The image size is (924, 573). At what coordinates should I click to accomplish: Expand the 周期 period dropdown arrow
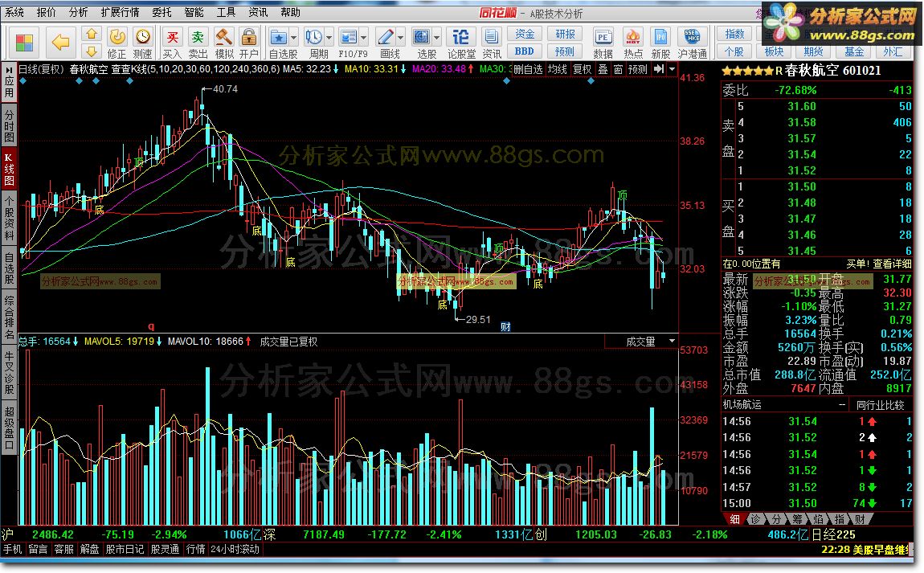click(x=329, y=39)
